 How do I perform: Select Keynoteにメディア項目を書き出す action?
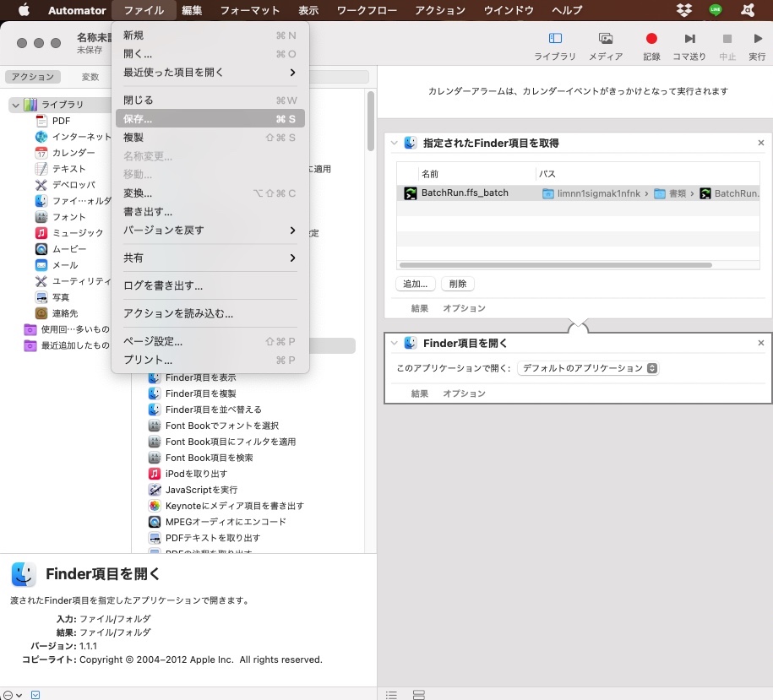pos(226,506)
